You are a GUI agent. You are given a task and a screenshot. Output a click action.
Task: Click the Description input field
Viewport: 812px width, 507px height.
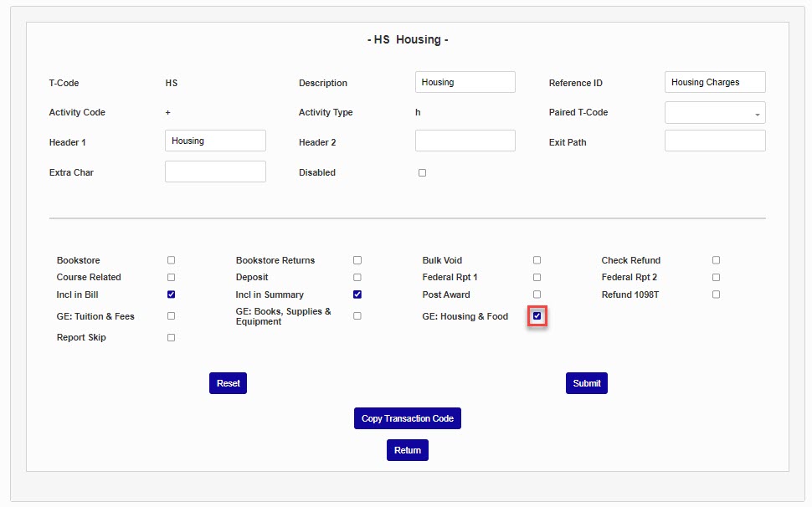(x=465, y=82)
